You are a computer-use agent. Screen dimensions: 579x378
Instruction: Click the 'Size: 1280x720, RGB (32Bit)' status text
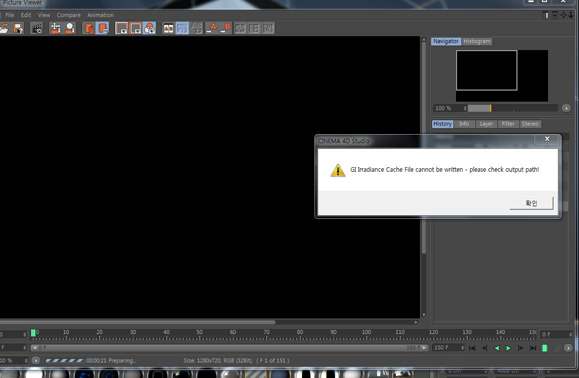click(218, 361)
